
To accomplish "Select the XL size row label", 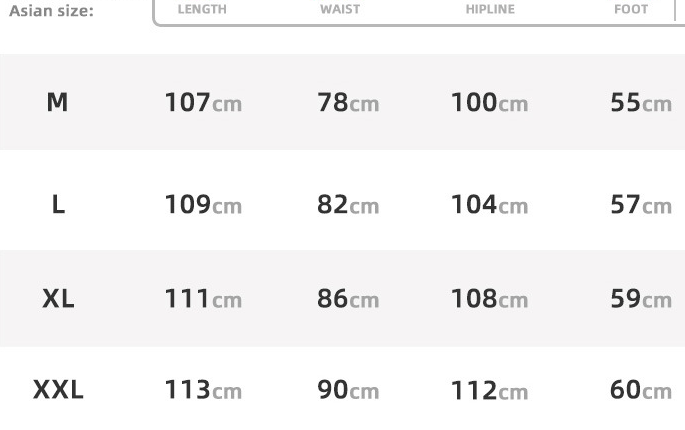I will 58,298.
